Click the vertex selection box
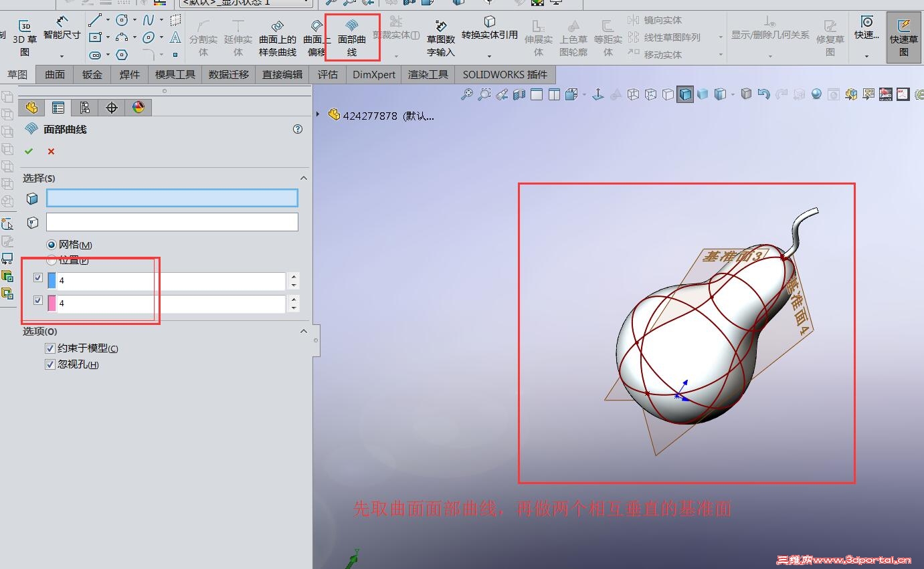This screenshot has height=569, width=924. click(172, 222)
